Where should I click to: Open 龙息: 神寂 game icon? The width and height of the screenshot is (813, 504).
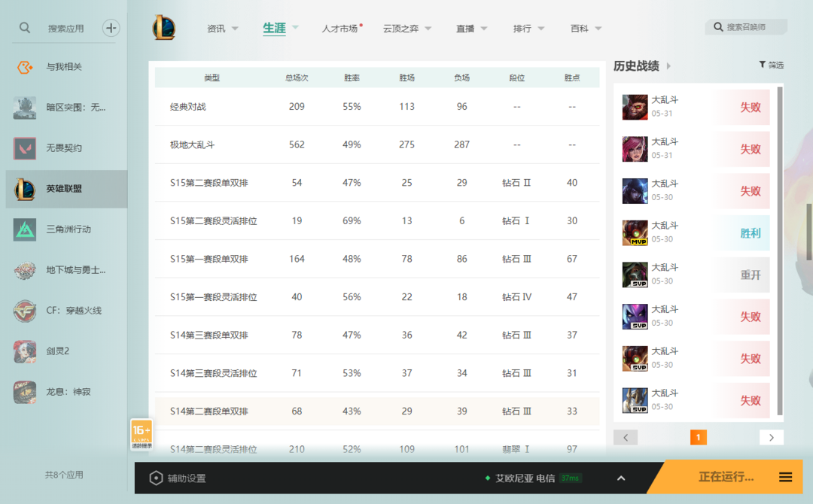(25, 392)
